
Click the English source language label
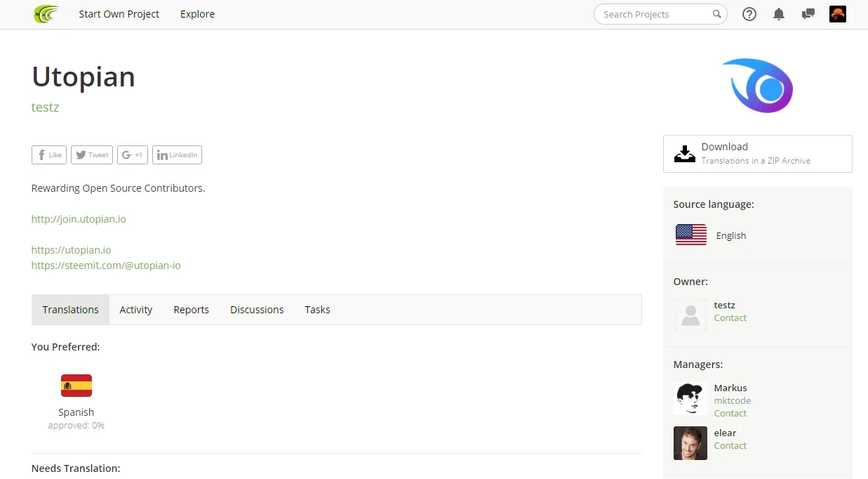pos(731,236)
